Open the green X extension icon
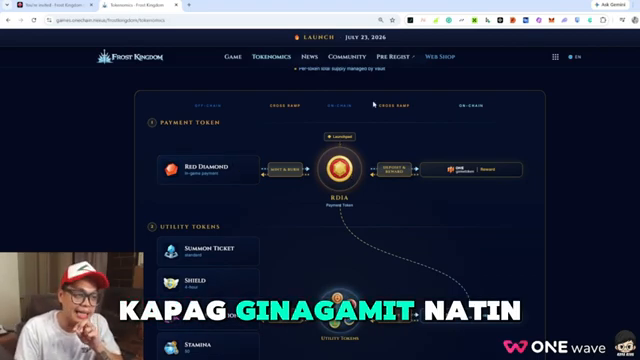Image resolution: width=640 pixels, height=360 pixels. (x=474, y=20)
